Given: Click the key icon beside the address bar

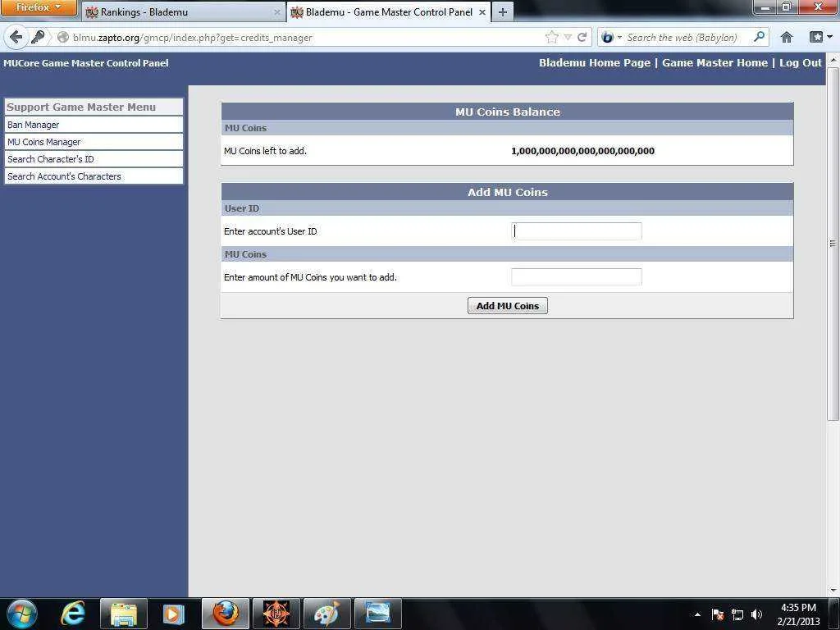Looking at the screenshot, I should 38,37.
